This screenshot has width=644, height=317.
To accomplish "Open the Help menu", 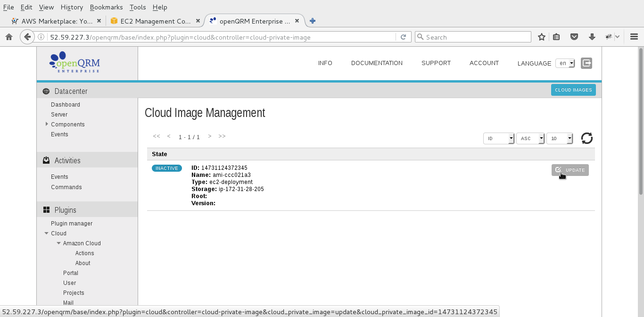I will pos(160,7).
